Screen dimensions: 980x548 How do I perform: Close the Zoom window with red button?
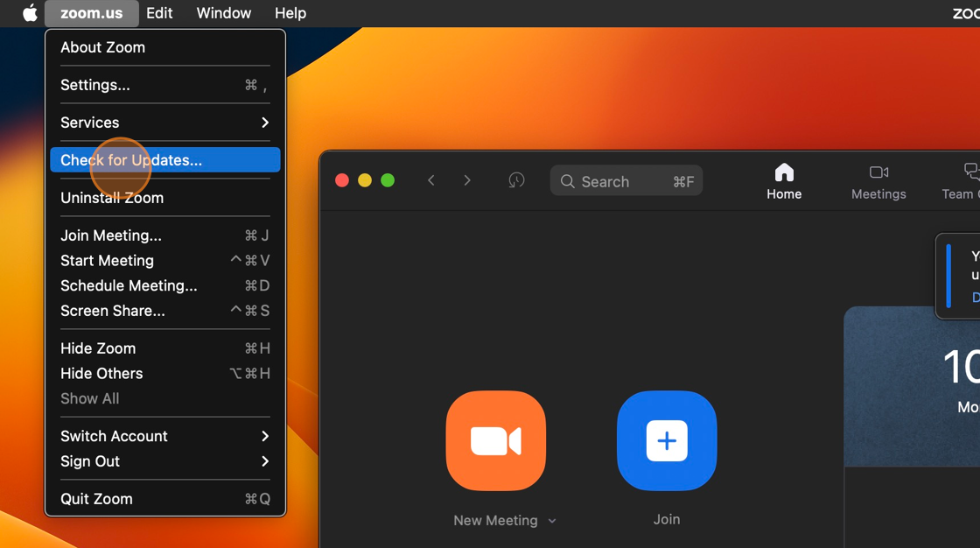point(342,181)
